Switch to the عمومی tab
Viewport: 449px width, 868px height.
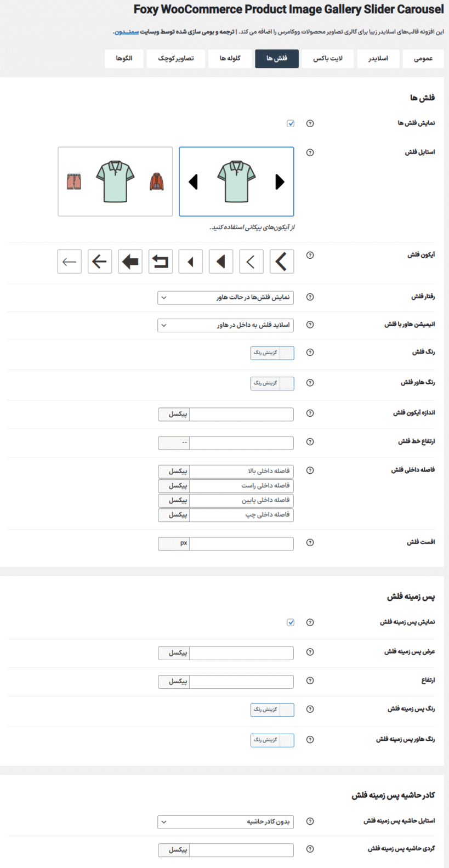click(x=423, y=59)
